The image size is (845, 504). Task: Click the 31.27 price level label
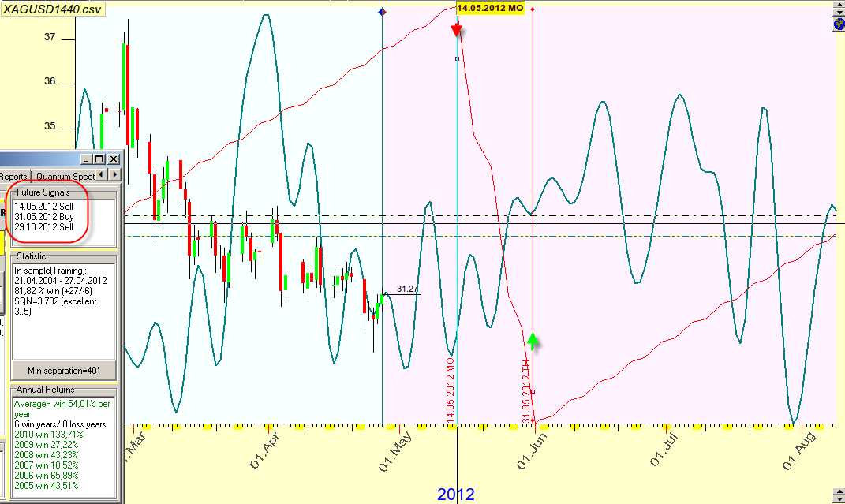(407, 289)
